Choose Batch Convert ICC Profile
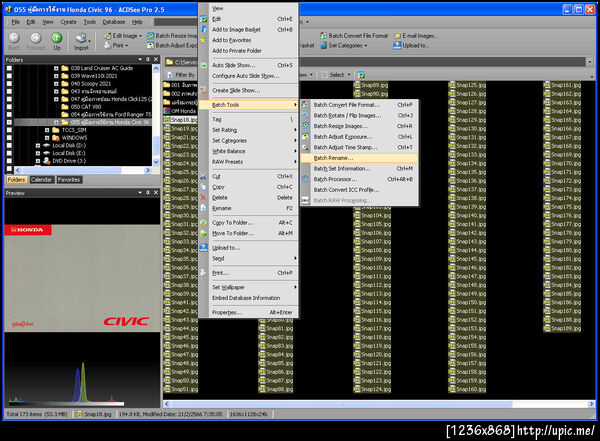Image resolution: width=600 pixels, height=441 pixels. (x=359, y=190)
